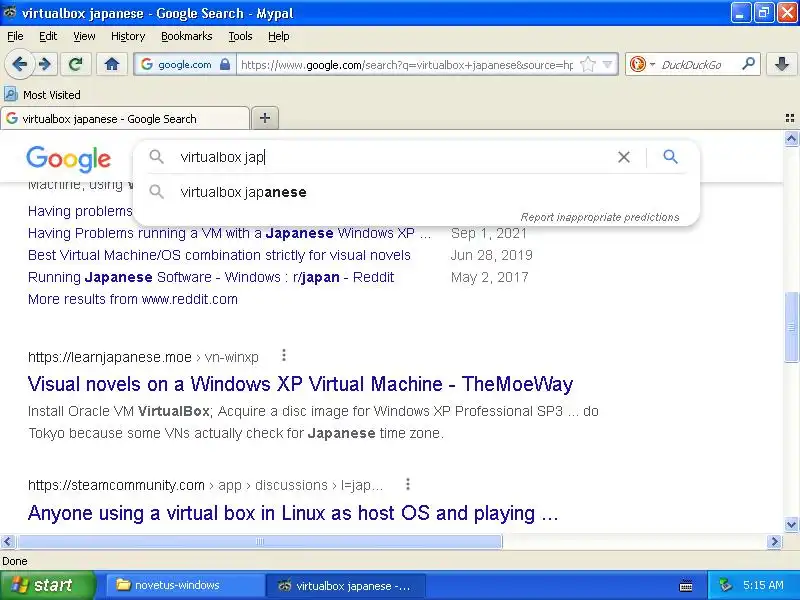This screenshot has height=600, width=800.
Task: Click the Most Visited bookmarks label
Action: [x=52, y=95]
